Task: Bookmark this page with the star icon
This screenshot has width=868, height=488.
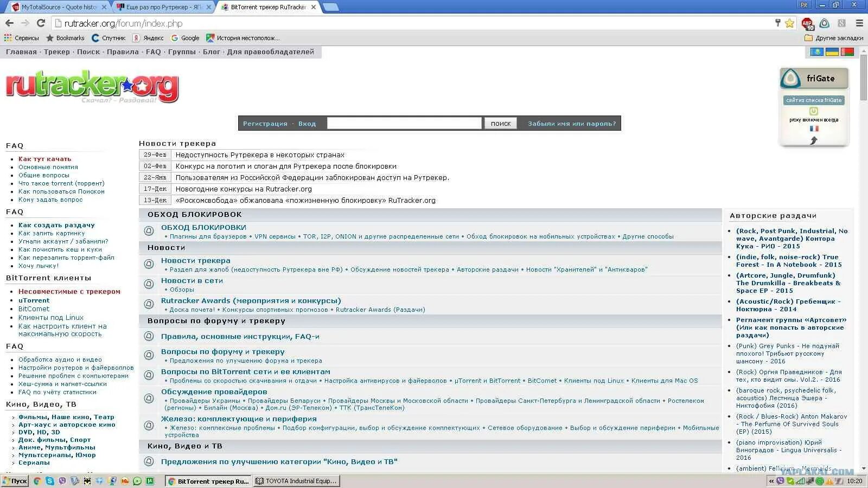Action: tap(789, 23)
